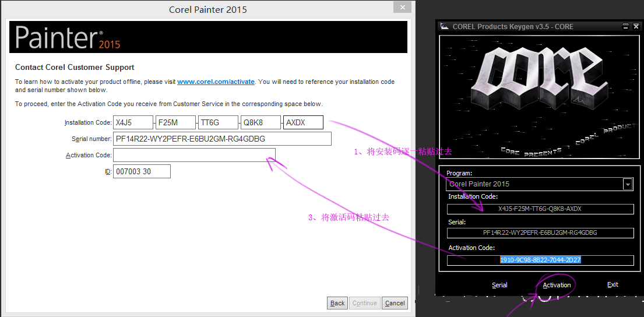This screenshot has width=644, height=317.
Task: Click the ID field showing 007003 30
Action: [x=142, y=172]
